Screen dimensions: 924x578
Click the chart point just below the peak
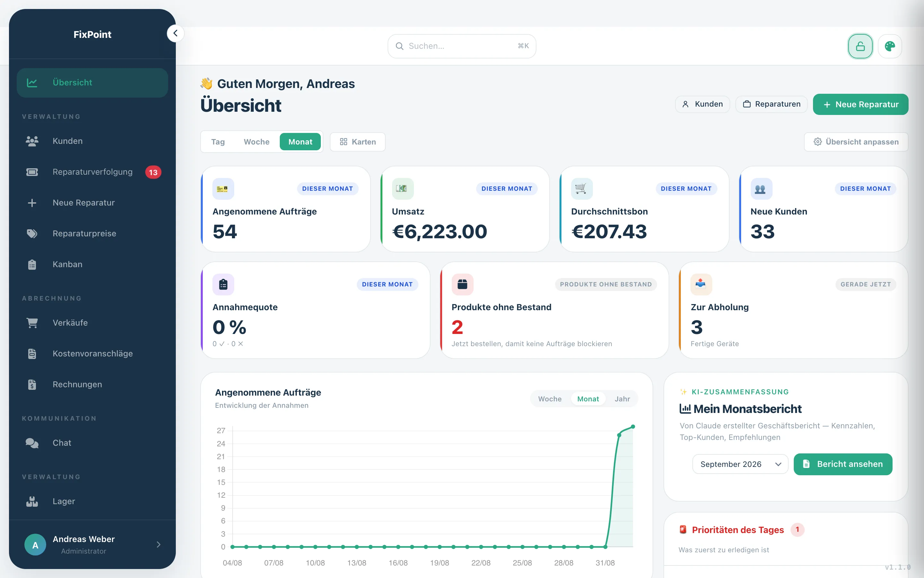[619, 435]
